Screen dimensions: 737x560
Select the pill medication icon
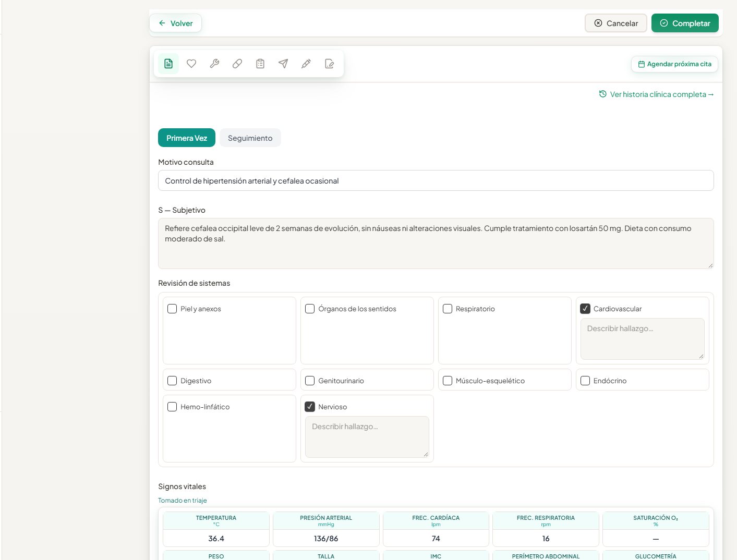point(237,64)
